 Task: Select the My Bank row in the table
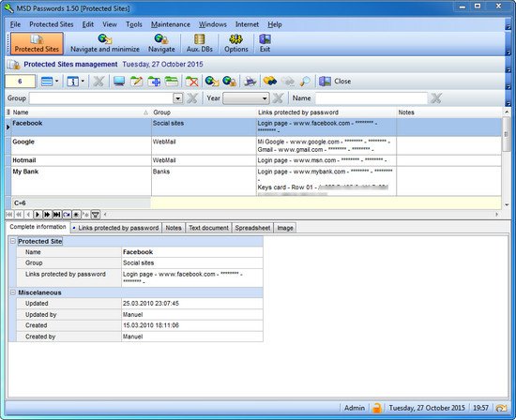tap(256, 181)
